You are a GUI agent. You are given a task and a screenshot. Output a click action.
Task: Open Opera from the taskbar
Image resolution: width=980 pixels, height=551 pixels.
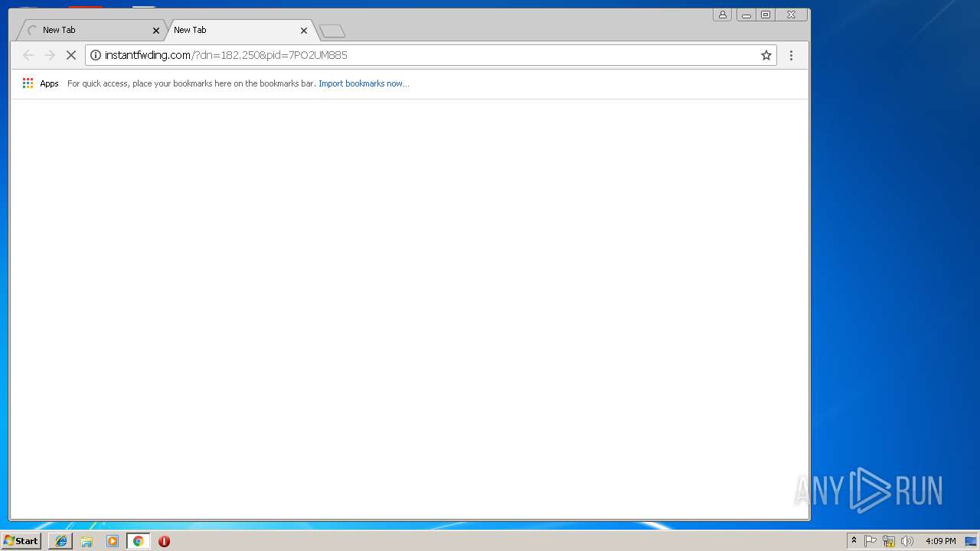pyautogui.click(x=164, y=541)
